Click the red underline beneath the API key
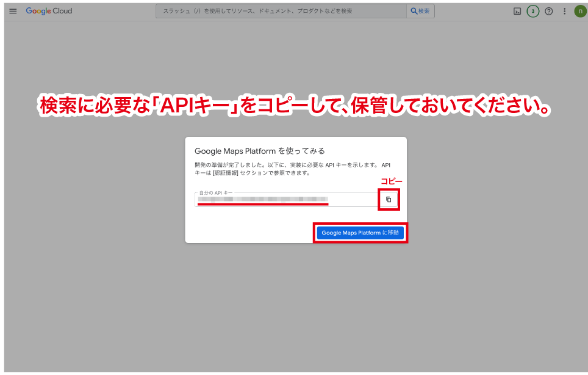Image resolution: width=588 pixels, height=375 pixels. pyautogui.click(x=262, y=204)
